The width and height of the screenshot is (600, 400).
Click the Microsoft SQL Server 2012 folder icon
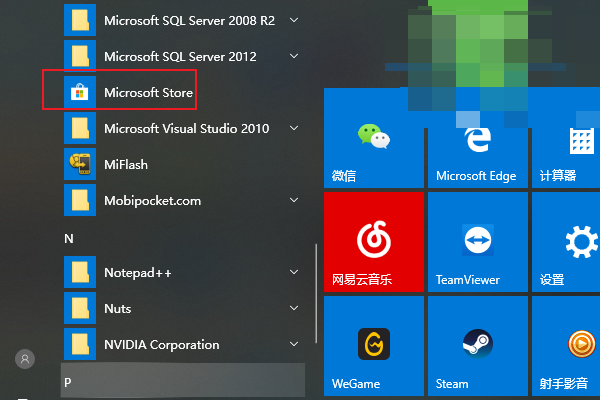click(80, 56)
